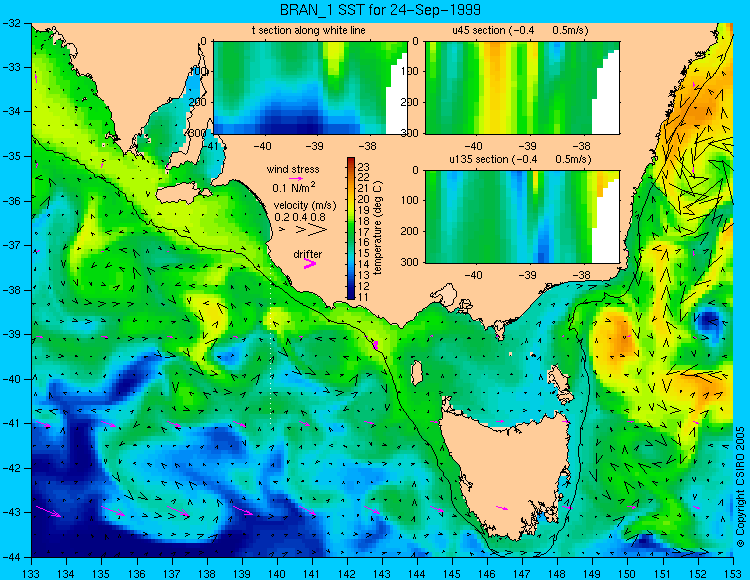Click the '133' longitude label on the bottom axis
This screenshot has height=580, width=750.
click(x=32, y=573)
